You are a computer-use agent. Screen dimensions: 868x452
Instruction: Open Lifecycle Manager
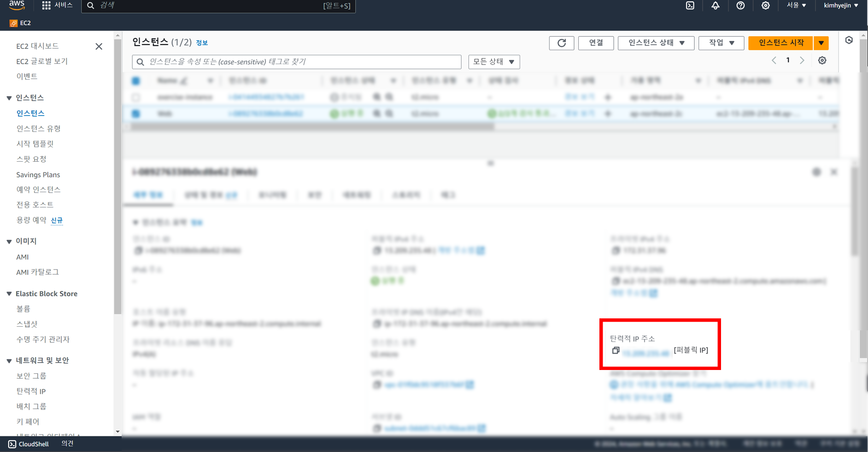[43, 340]
